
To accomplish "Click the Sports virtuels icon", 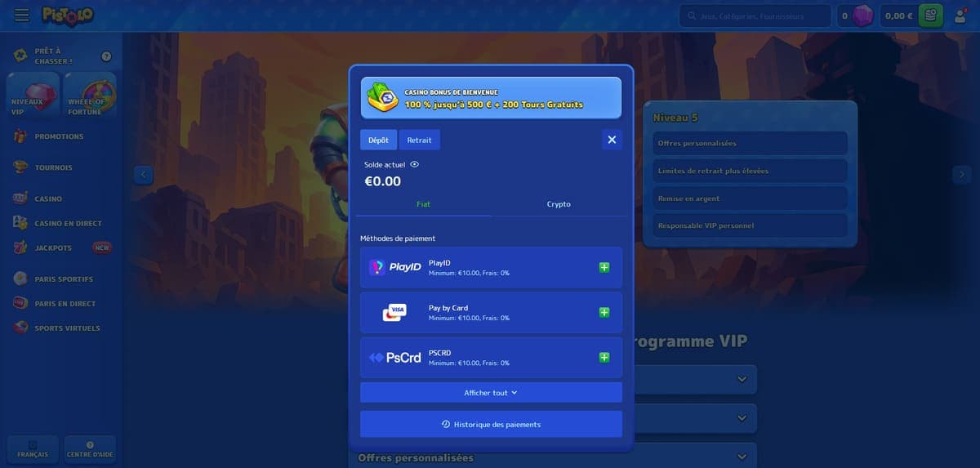I will (x=20, y=328).
